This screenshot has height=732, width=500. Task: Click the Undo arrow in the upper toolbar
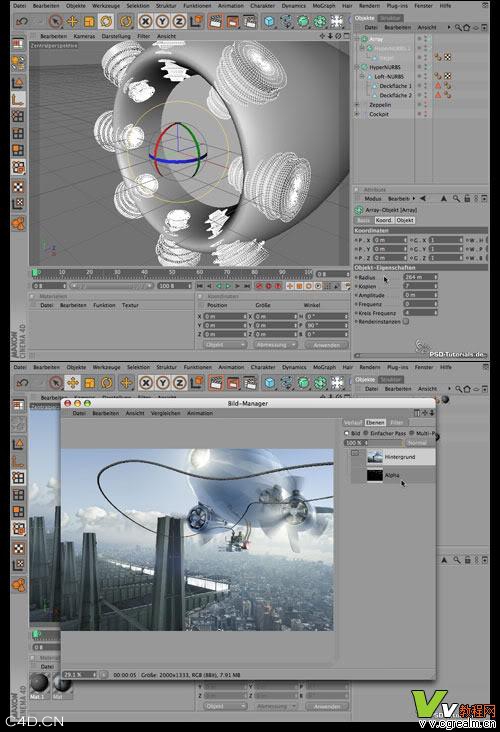point(21,21)
